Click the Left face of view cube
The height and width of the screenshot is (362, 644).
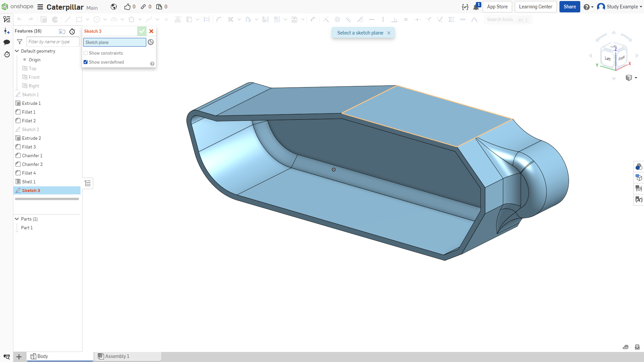click(x=607, y=59)
